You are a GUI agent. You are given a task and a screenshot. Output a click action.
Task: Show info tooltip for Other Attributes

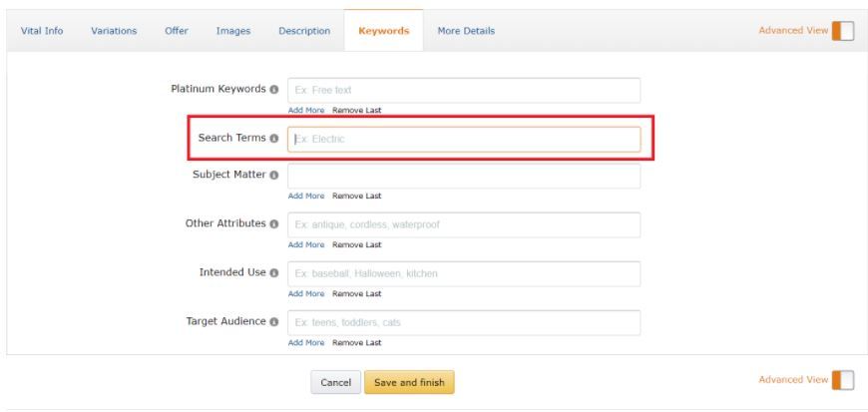(x=274, y=223)
